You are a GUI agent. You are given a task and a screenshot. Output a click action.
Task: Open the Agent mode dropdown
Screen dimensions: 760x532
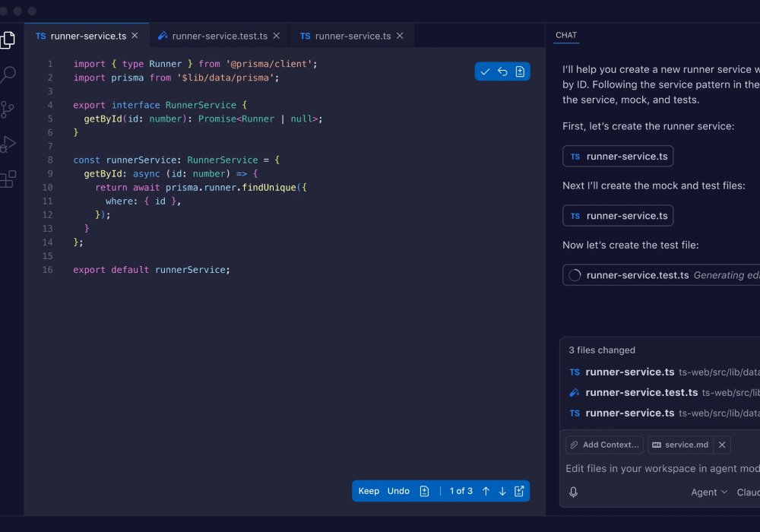pos(708,492)
